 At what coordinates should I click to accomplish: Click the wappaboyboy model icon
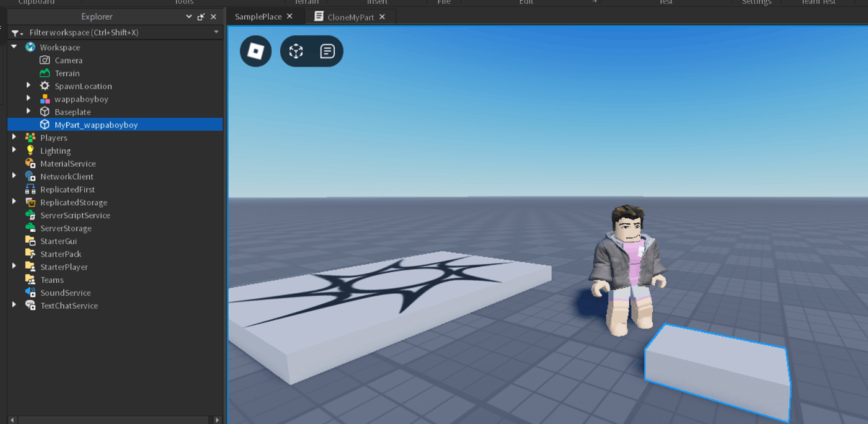tap(45, 99)
